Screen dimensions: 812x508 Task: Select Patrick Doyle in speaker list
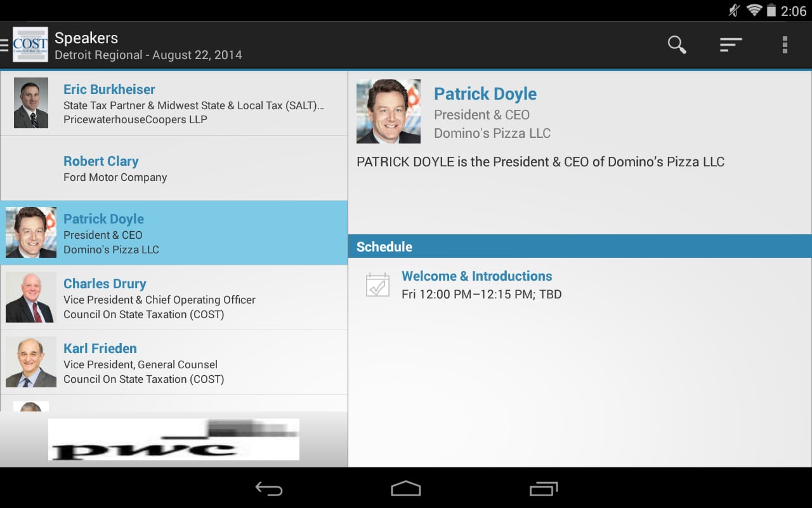pos(174,233)
